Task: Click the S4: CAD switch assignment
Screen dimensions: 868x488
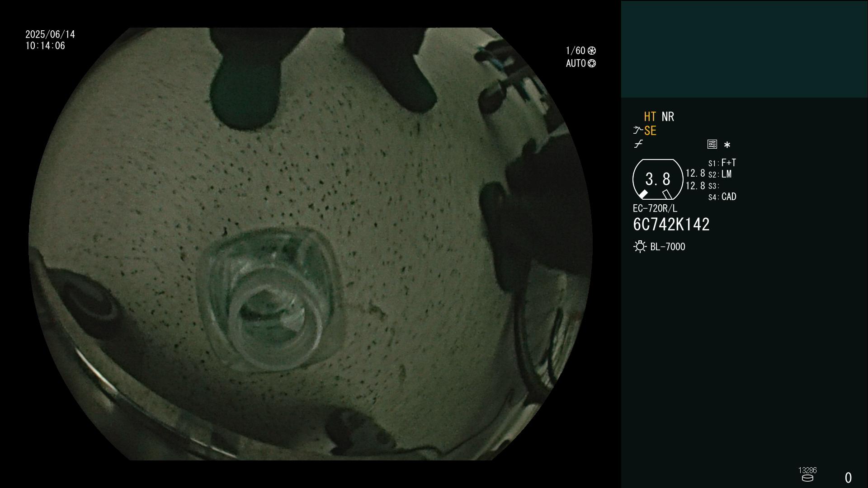Action: (722, 197)
